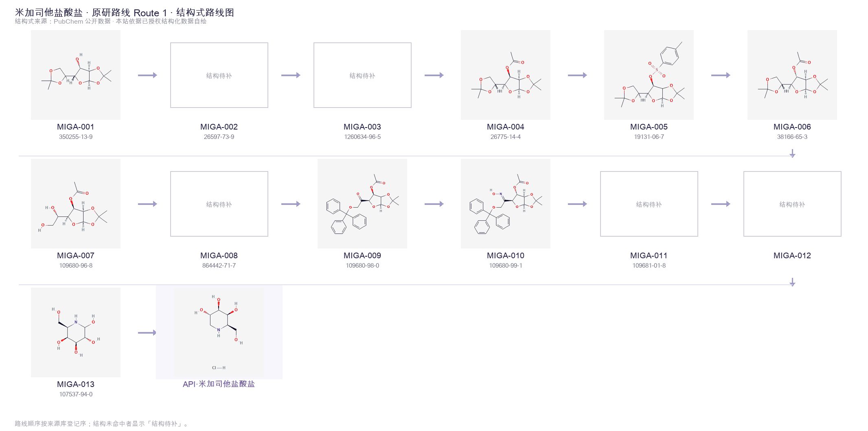Click the arrow from MIGA-013 to API
This screenshot has width=868, height=431.
(147, 333)
